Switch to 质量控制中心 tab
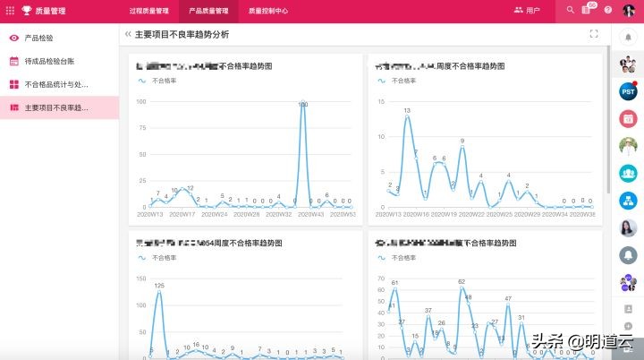 267,11
